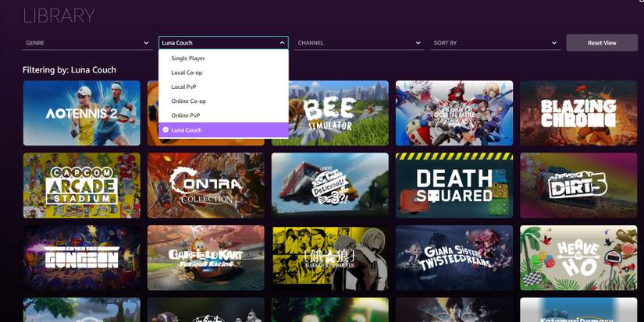Select the Blazing Chrome game

[x=578, y=112]
